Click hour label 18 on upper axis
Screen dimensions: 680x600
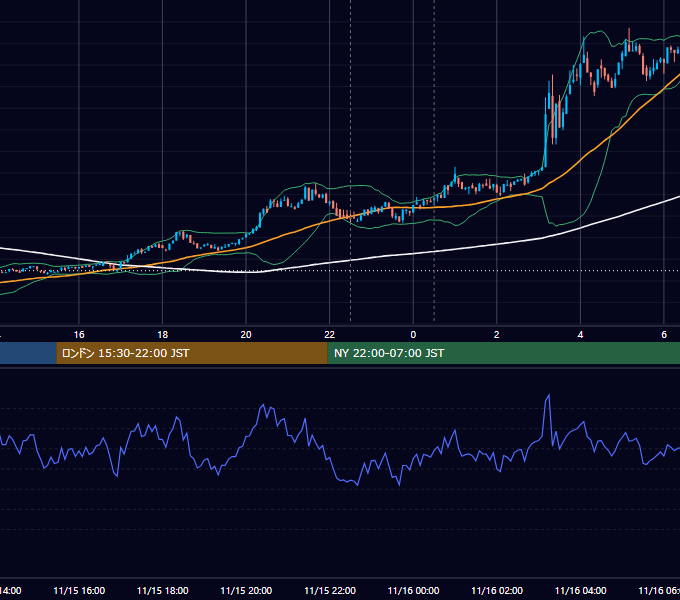click(163, 335)
